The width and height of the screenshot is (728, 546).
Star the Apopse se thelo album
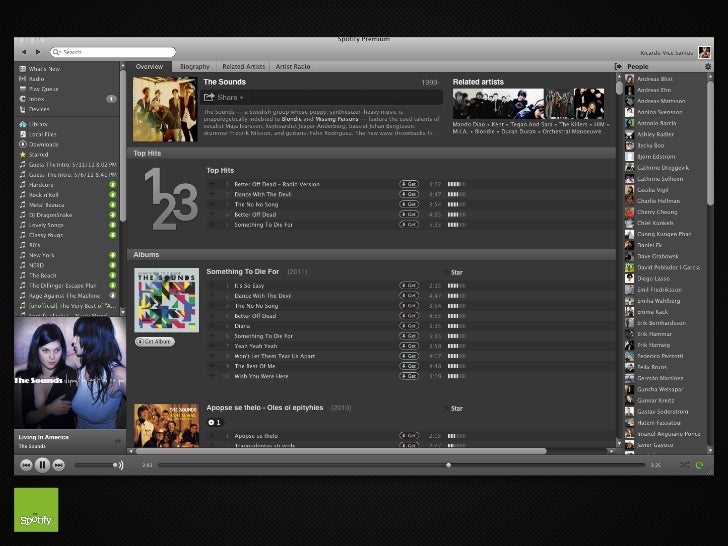pyautogui.click(x=454, y=409)
